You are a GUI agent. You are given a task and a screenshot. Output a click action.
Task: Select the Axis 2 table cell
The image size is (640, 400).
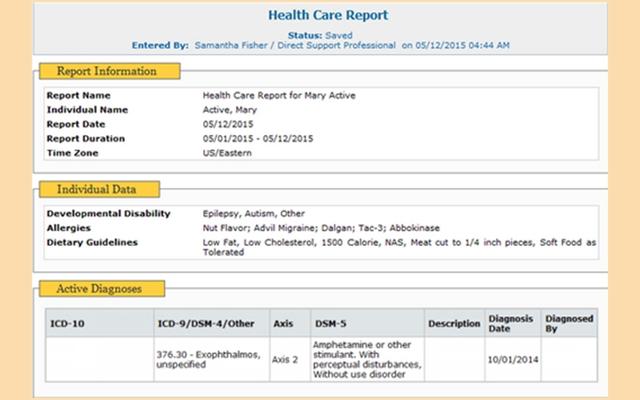point(286,360)
